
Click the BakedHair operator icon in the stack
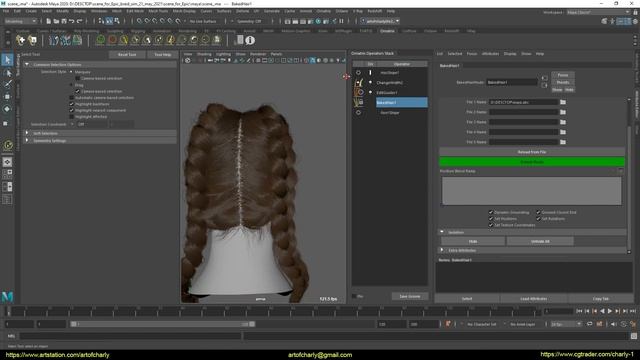pyautogui.click(x=359, y=102)
